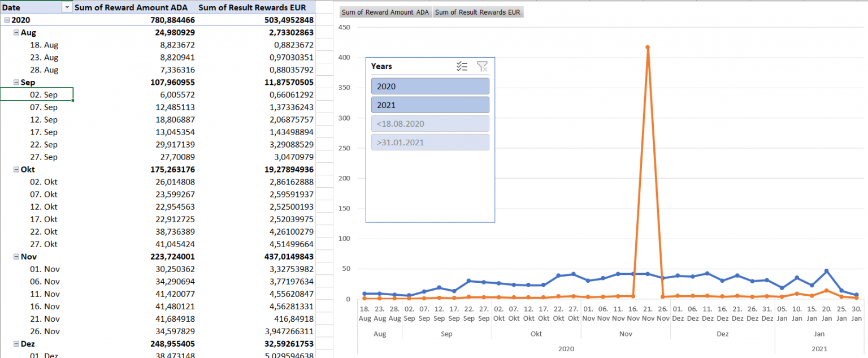Screen dimensions: 868x358
Task: Open the Sum of Result Rewards EUR field button
Action: coord(478,12)
